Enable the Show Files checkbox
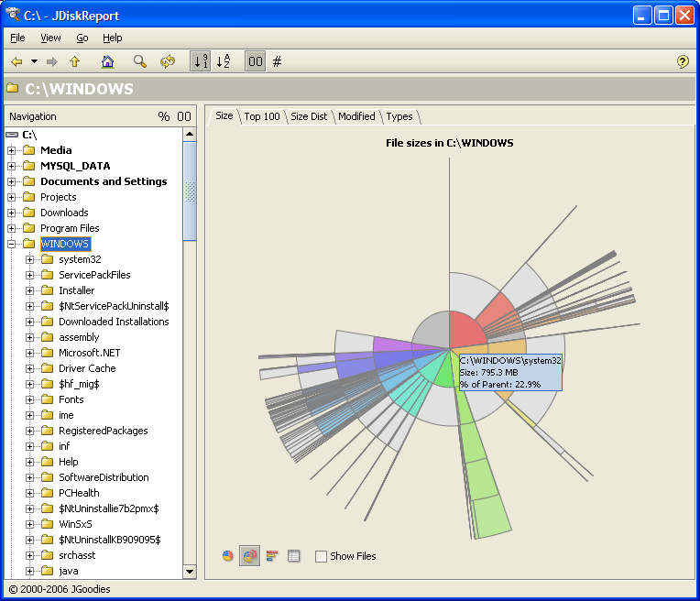This screenshot has height=601, width=700. coord(321,556)
